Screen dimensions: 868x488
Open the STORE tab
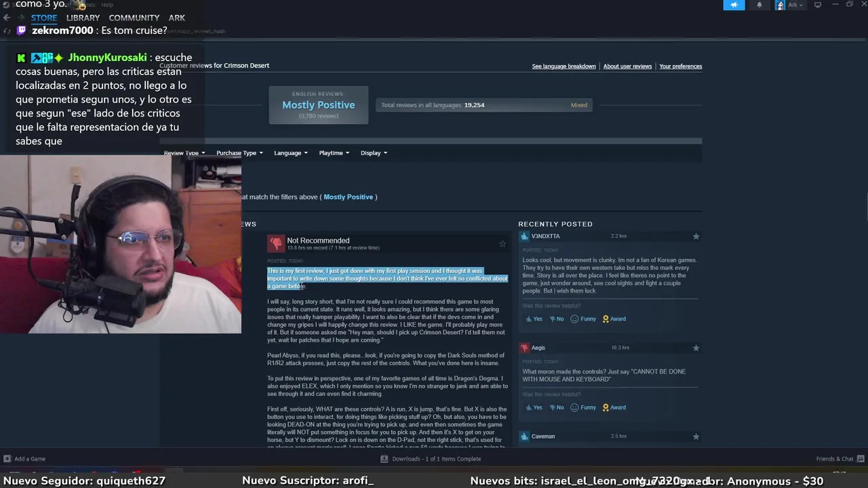coord(44,18)
